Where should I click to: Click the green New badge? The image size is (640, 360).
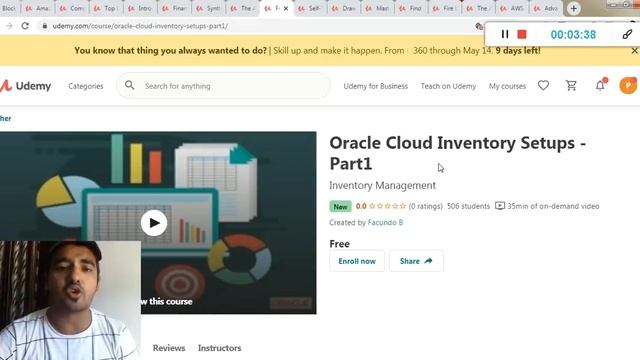click(x=340, y=207)
